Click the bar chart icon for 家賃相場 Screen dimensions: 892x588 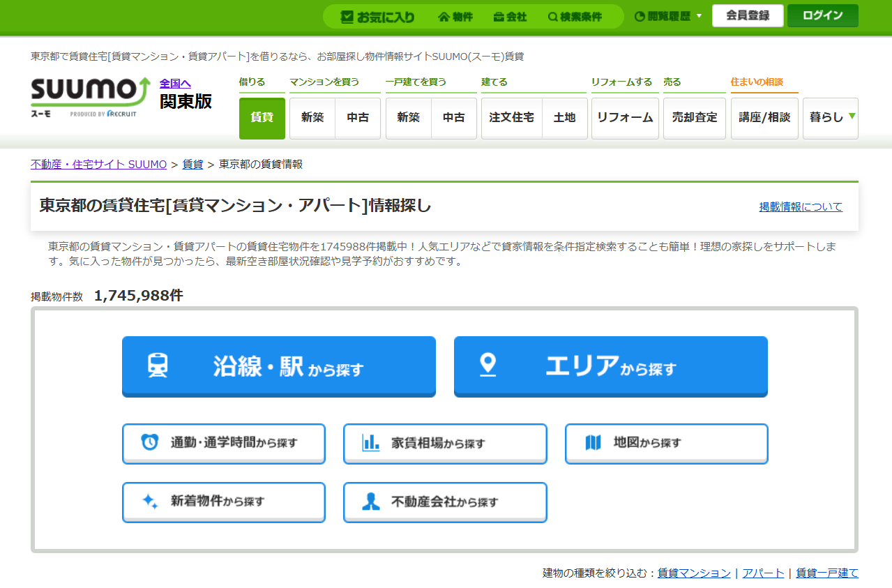tap(371, 442)
